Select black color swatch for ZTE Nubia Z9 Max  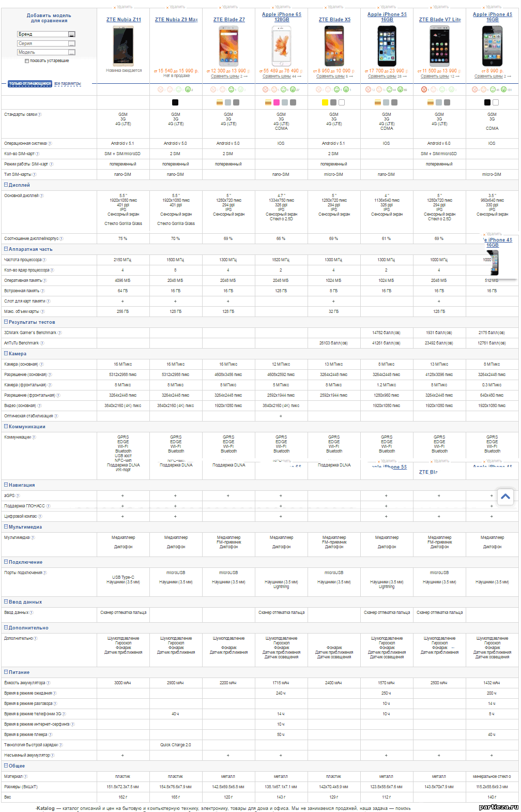coord(175,102)
